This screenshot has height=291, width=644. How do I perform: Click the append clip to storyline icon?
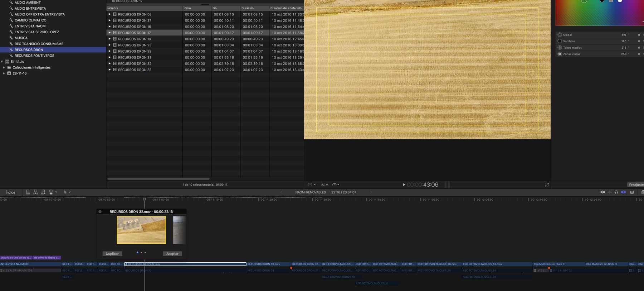(x=43, y=192)
